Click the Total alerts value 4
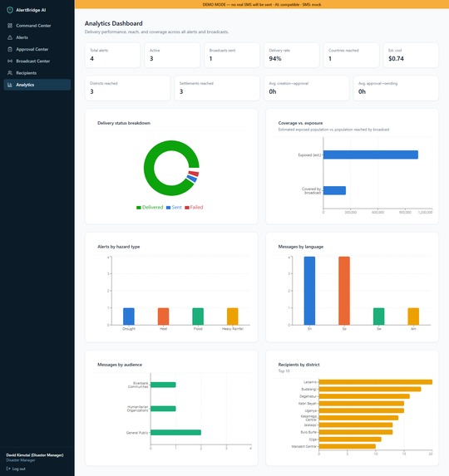This screenshot has height=476, width=449. (91, 59)
